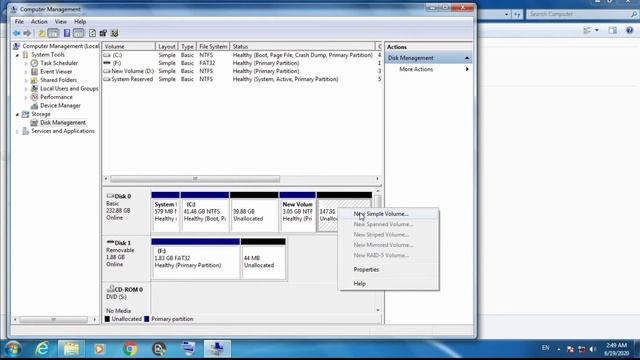Viewport: 640px width, 360px height.
Task: Choose New Simple Volume from context menu
Action: click(389, 214)
